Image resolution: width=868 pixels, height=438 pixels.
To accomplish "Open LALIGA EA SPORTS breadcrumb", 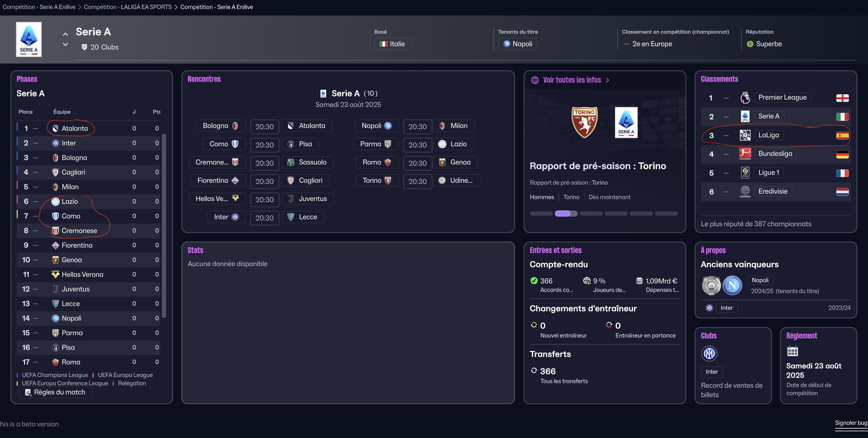I will [128, 7].
